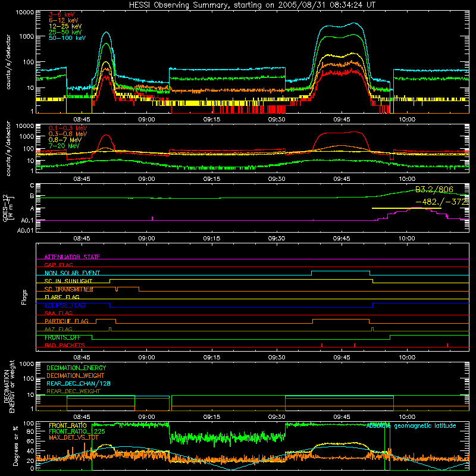Select the 12-25 keV legend label

point(65,26)
